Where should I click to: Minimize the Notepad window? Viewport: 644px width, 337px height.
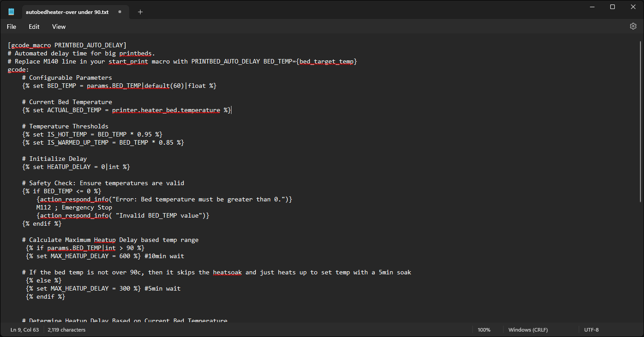tap(591, 7)
